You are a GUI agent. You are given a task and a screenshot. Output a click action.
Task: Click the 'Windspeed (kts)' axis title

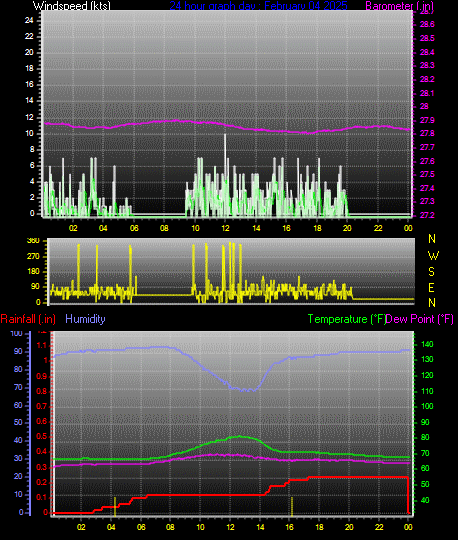(72, 6)
